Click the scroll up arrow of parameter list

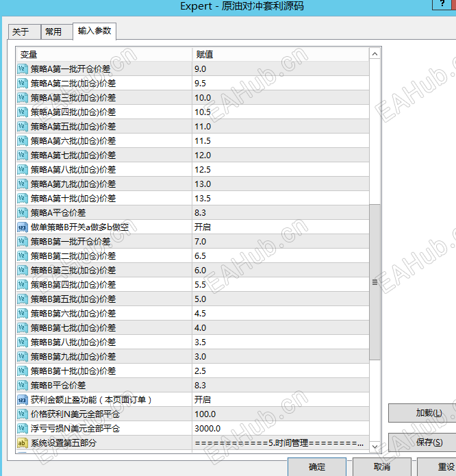[x=375, y=54]
